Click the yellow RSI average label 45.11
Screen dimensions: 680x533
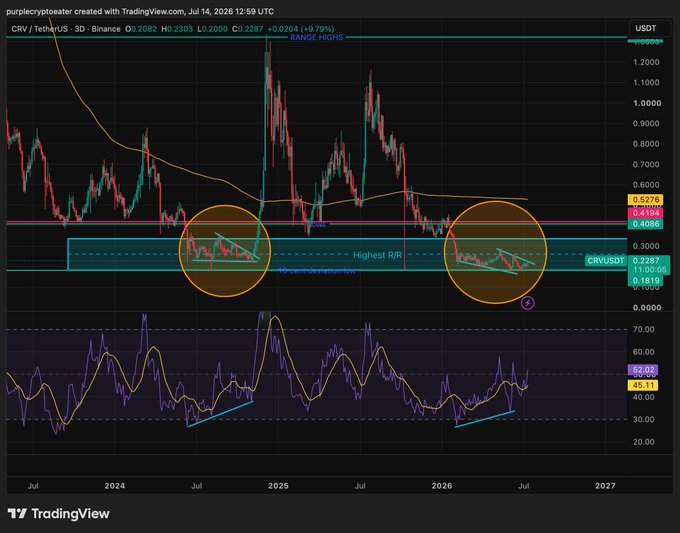[643, 385]
